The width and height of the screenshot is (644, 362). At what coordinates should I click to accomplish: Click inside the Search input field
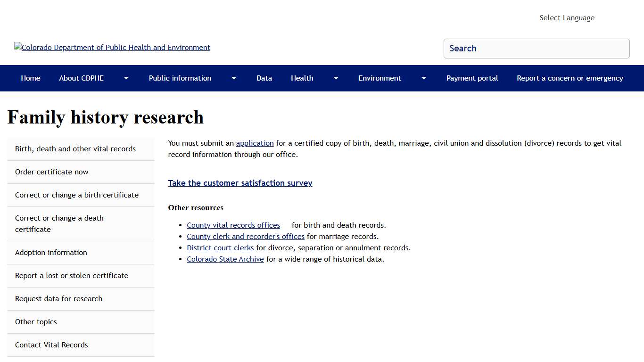click(537, 49)
